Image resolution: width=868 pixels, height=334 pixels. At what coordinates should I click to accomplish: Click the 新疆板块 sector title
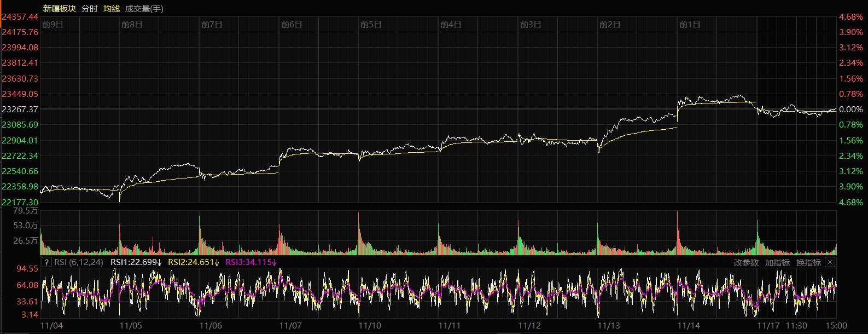pos(60,9)
